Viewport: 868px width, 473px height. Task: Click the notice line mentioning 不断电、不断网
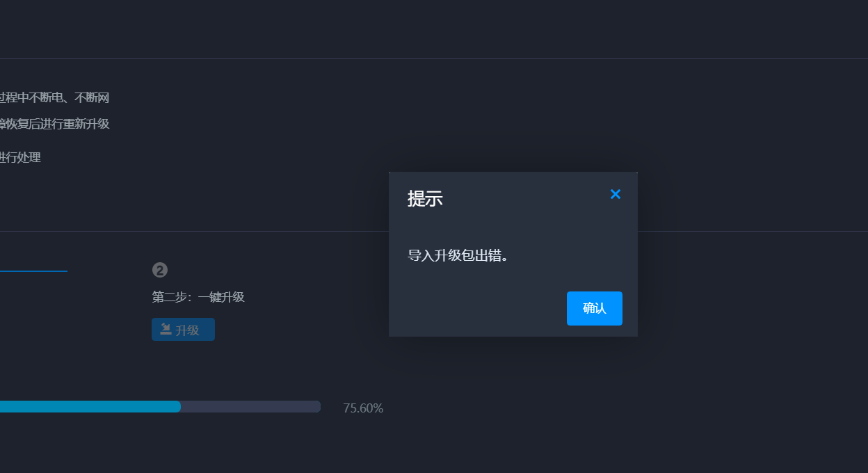54,97
